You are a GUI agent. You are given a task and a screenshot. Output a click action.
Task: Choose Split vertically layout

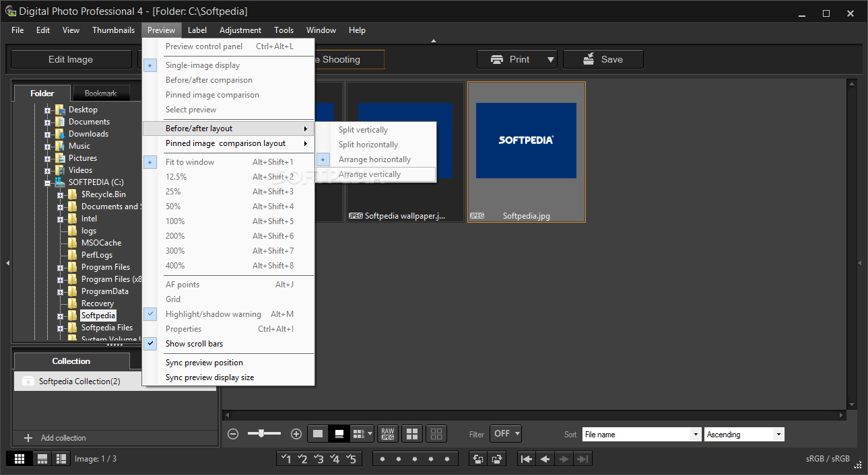[376, 130]
